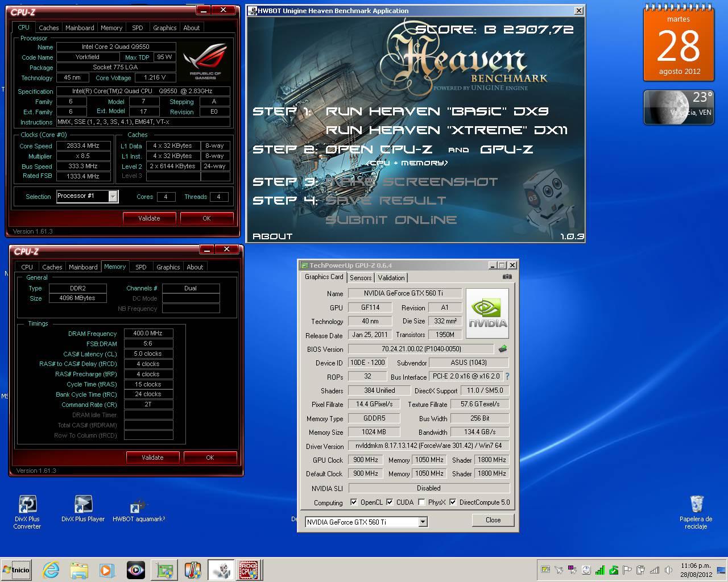728x582 pixels.
Task: Click the eye-shaped media player taskbar icon
Action: [135, 569]
